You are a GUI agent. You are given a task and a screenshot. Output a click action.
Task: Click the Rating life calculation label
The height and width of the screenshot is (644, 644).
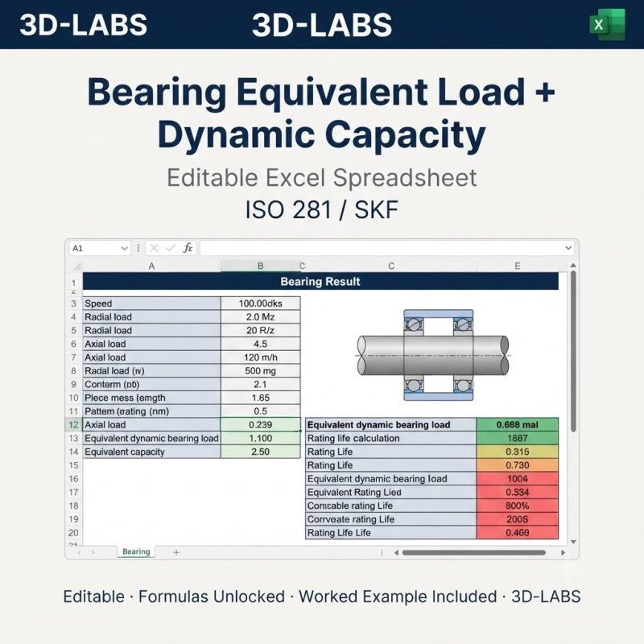[390, 438]
